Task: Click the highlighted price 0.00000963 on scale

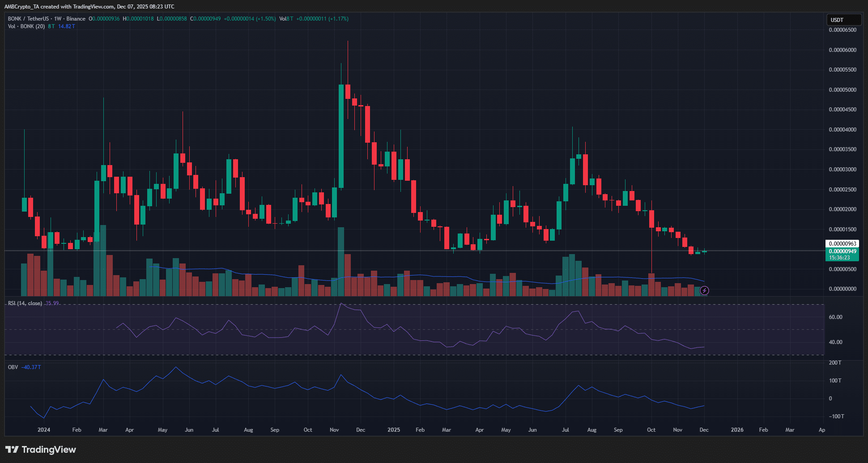Action: [x=842, y=243]
